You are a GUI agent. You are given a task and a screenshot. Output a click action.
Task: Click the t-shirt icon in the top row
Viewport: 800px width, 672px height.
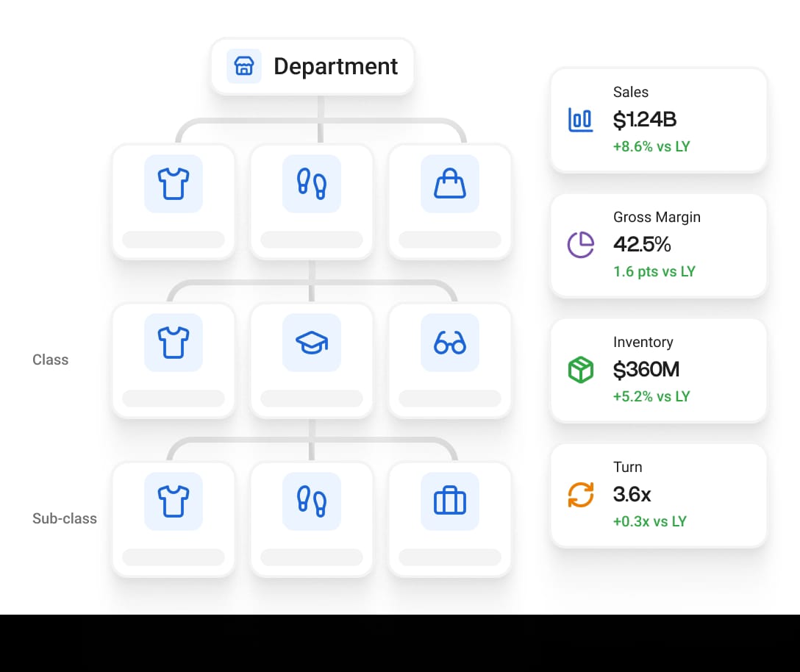(x=174, y=184)
